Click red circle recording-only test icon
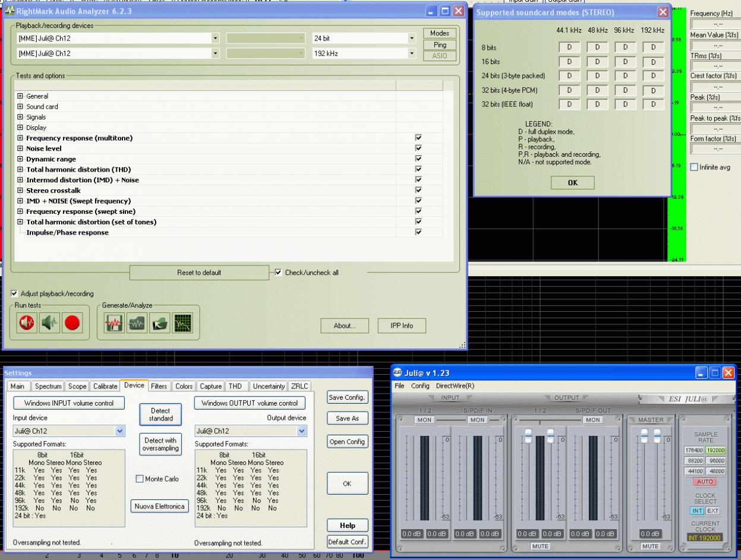 [72, 323]
